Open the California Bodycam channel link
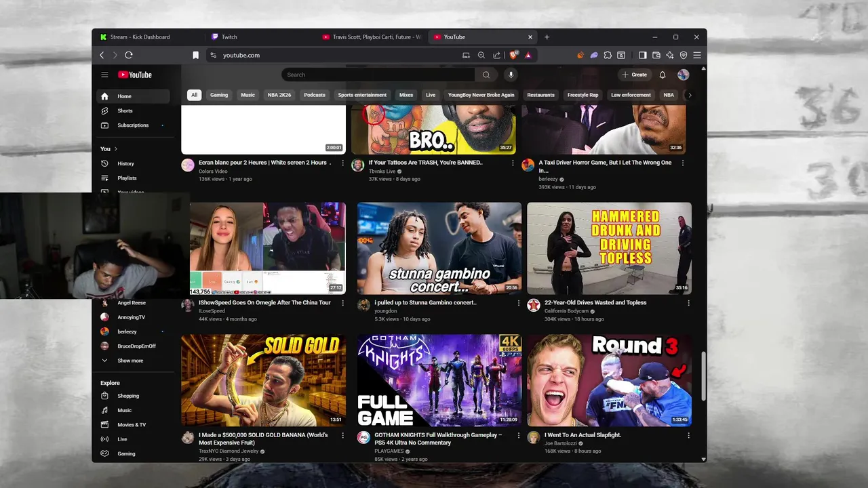 pyautogui.click(x=566, y=311)
